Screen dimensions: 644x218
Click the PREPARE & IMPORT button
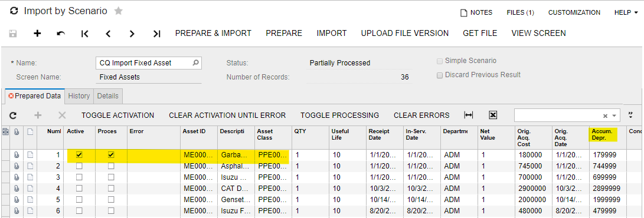pyautogui.click(x=213, y=33)
